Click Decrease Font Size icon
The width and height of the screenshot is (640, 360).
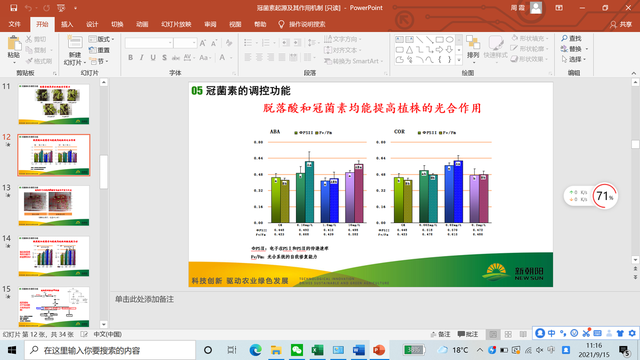[x=214, y=43]
